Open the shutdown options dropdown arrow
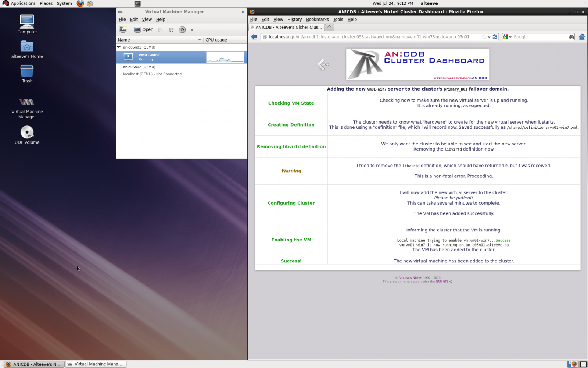 click(192, 29)
